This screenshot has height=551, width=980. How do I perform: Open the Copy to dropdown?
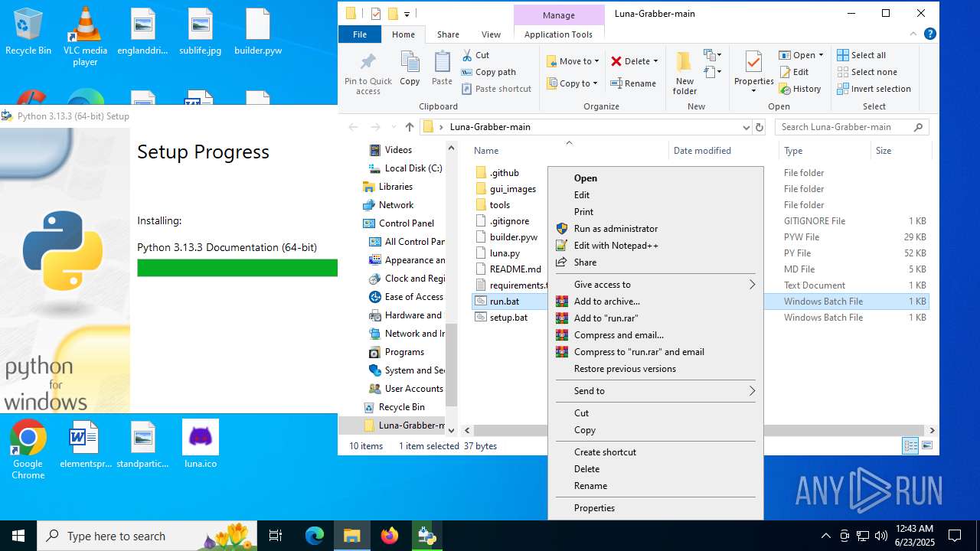tap(573, 83)
